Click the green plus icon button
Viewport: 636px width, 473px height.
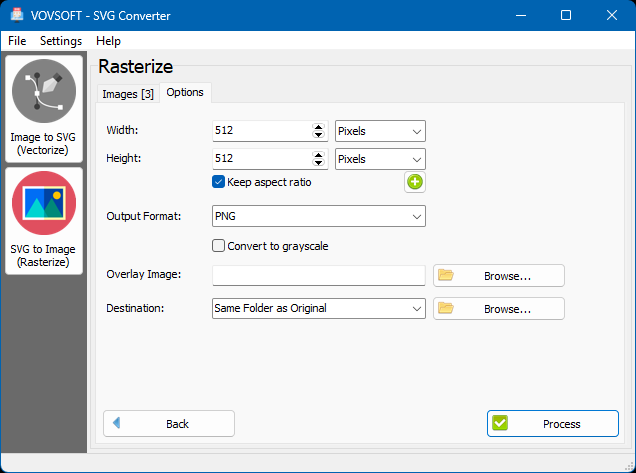click(x=415, y=182)
